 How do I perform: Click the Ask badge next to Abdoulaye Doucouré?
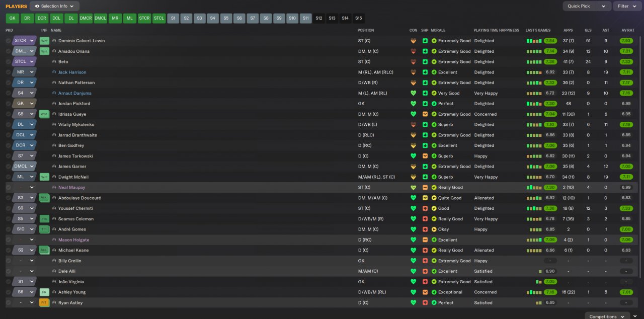pos(44,198)
